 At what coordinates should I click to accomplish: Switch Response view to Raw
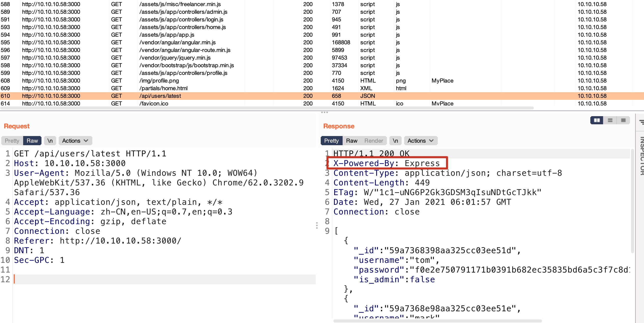pyautogui.click(x=352, y=141)
